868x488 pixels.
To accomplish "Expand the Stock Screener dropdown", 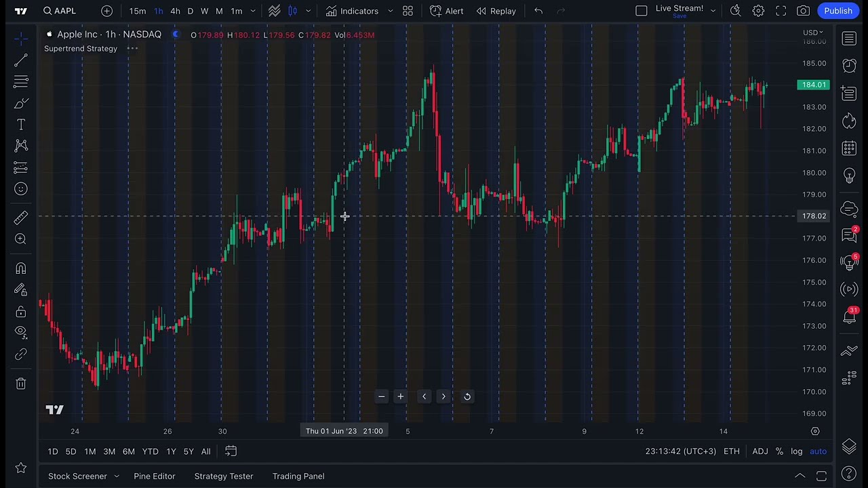I will [117, 476].
